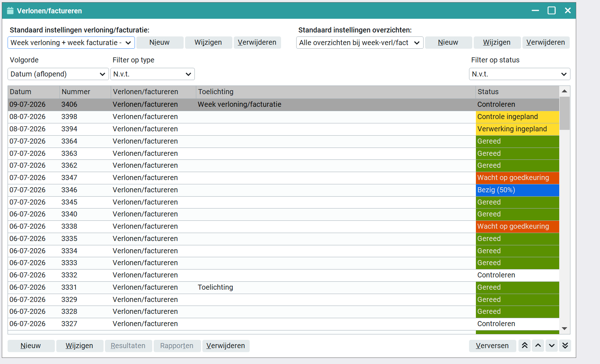Jump to first row with double-up arrow
Screen dimensions: 600x364
(x=525, y=346)
